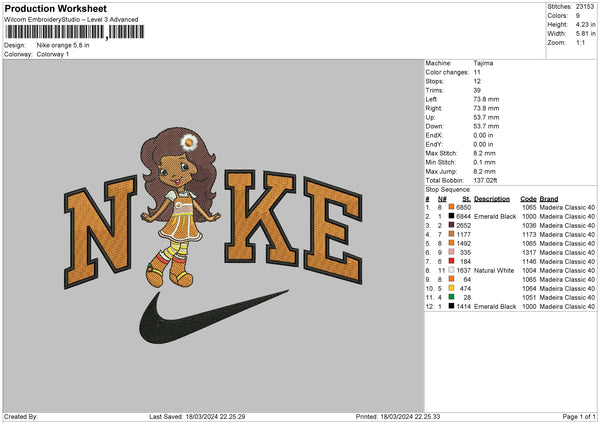Click the Color changes value 11
Image resolution: width=600 pixels, height=424 pixels.
[477, 72]
